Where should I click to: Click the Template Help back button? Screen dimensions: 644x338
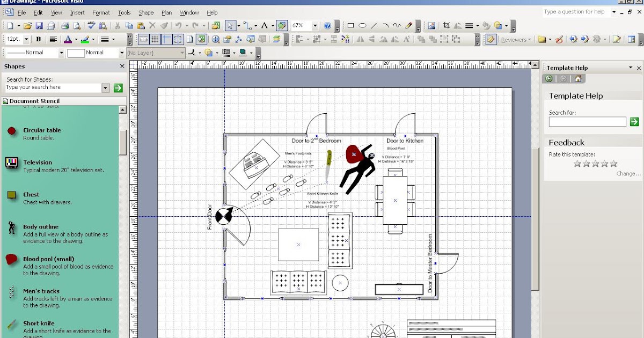point(549,79)
